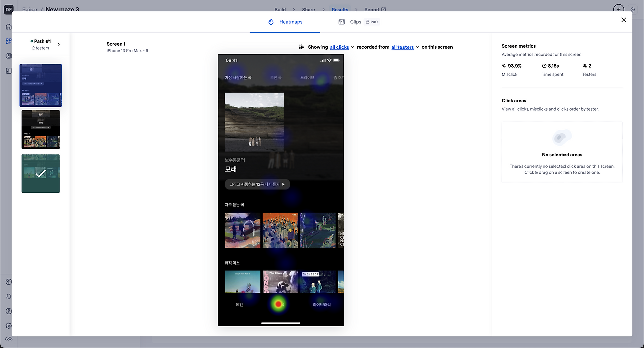The height and width of the screenshot is (348, 644).
Task: Select the first screen thumbnail
Action: click(41, 85)
